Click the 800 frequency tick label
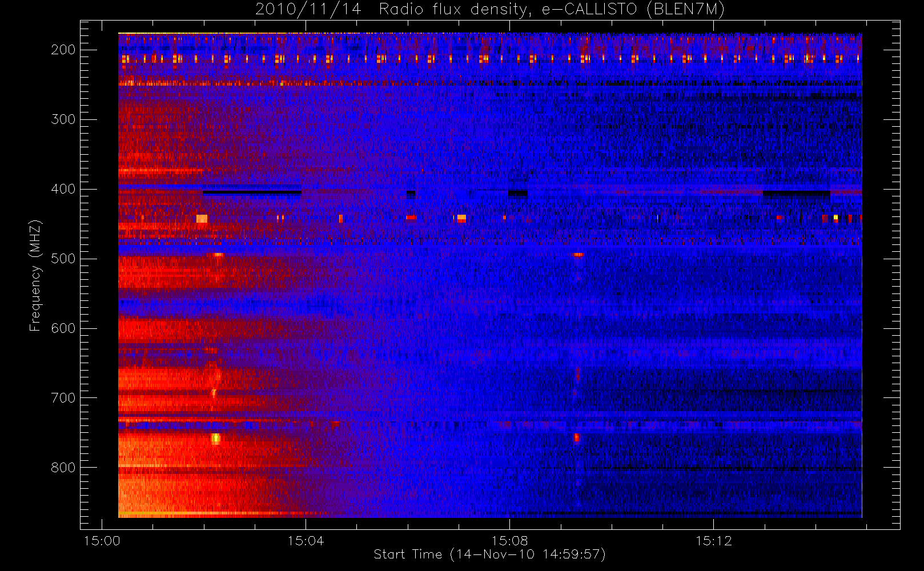The height and width of the screenshot is (571, 924). [63, 468]
